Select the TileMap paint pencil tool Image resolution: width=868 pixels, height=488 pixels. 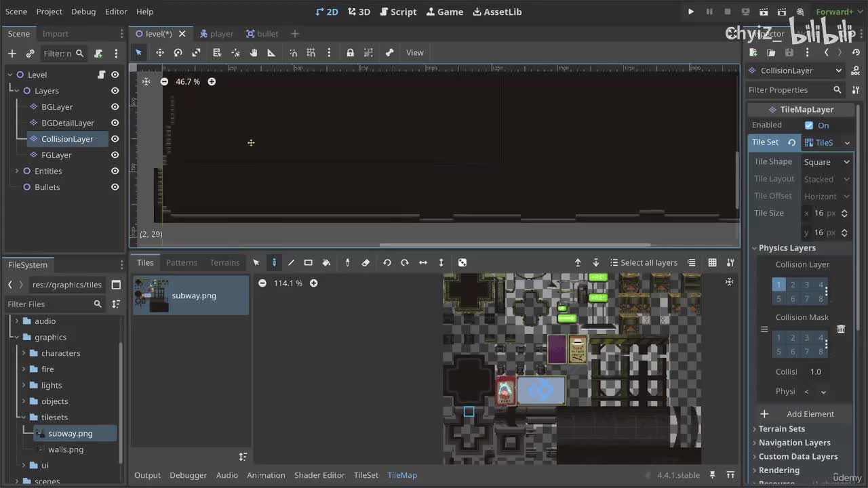tap(274, 263)
